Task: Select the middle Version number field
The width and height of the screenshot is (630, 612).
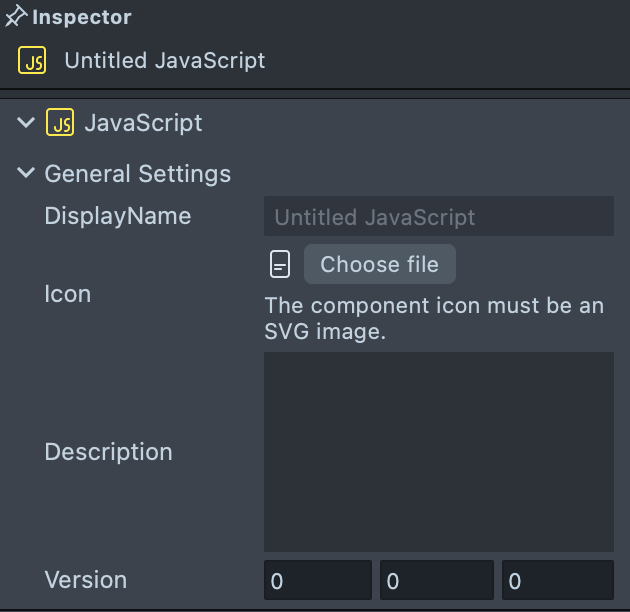Action: point(436,581)
